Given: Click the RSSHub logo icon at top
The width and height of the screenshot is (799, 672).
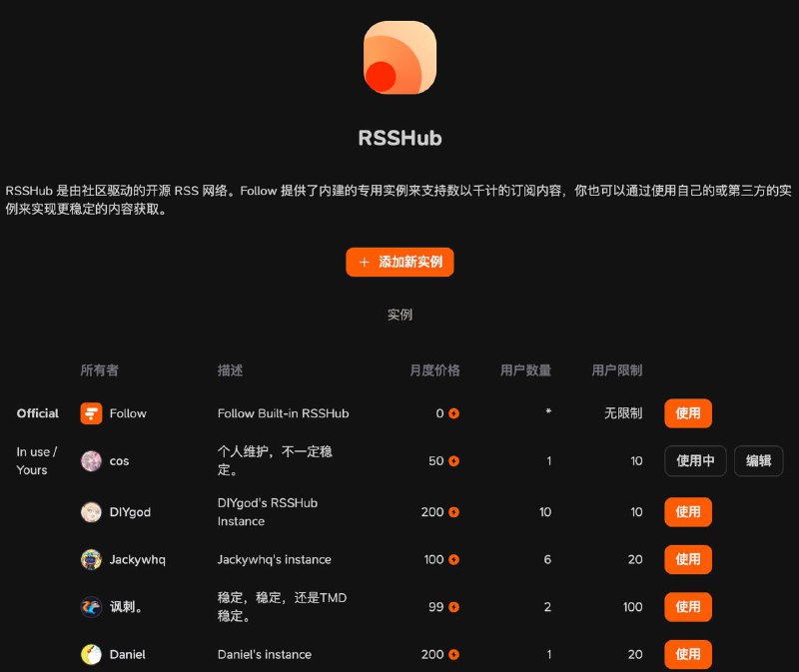Looking at the screenshot, I should (x=399, y=58).
